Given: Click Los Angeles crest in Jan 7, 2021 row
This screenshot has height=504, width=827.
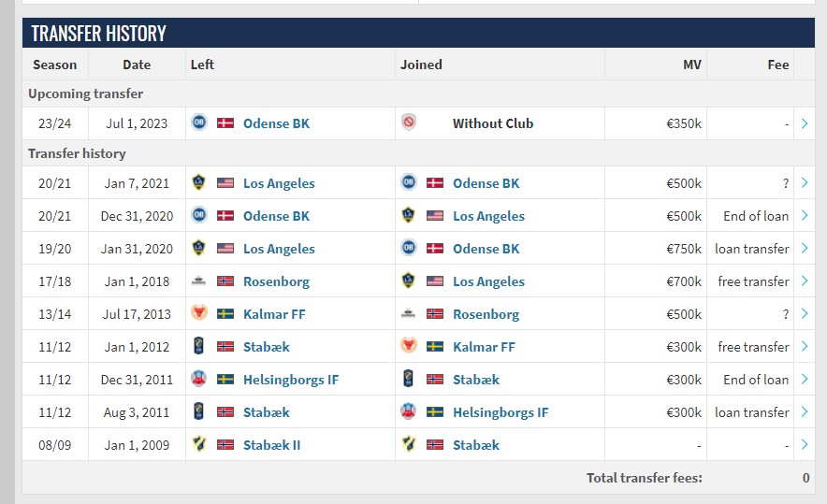Looking at the screenshot, I should pyautogui.click(x=199, y=182).
